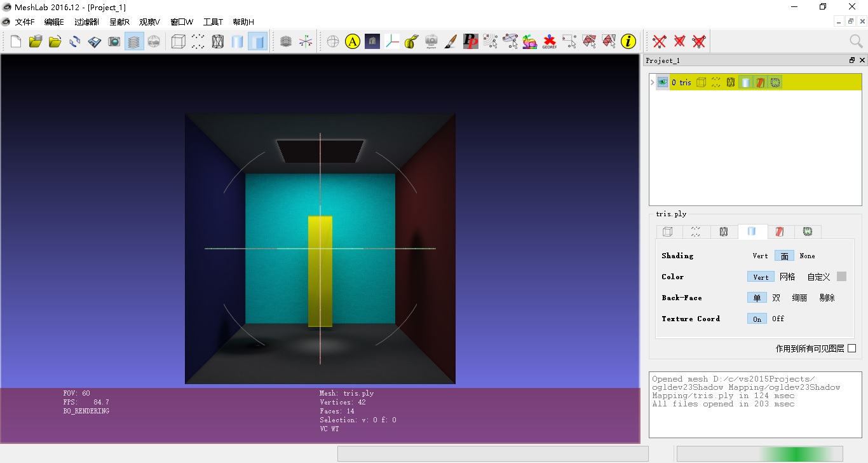The width and height of the screenshot is (868, 463).
Task: Toggle bounding box rendering in main toolbar
Action: pyautogui.click(x=179, y=42)
